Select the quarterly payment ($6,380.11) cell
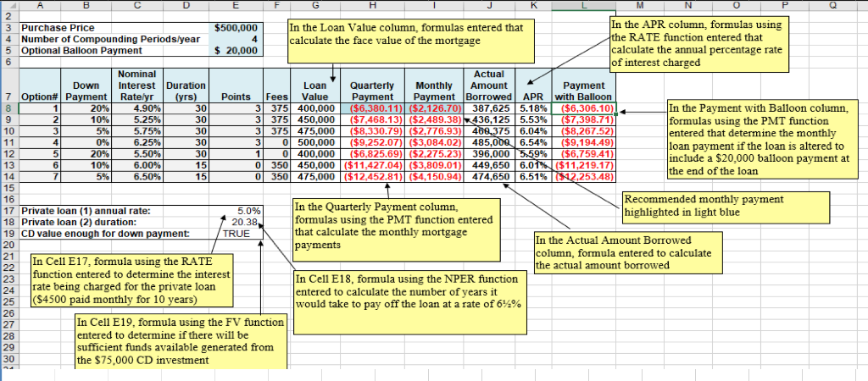Screen dimensions: 868x381 374,108
